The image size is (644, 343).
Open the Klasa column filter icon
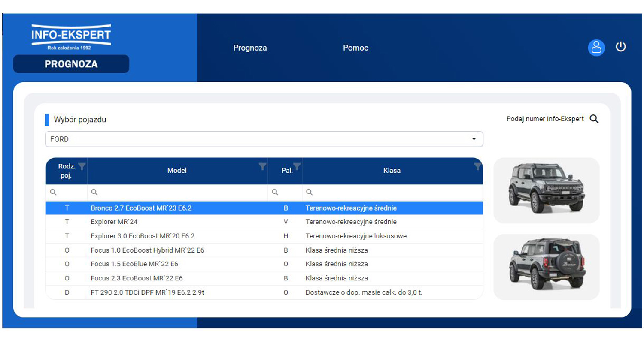(x=477, y=166)
